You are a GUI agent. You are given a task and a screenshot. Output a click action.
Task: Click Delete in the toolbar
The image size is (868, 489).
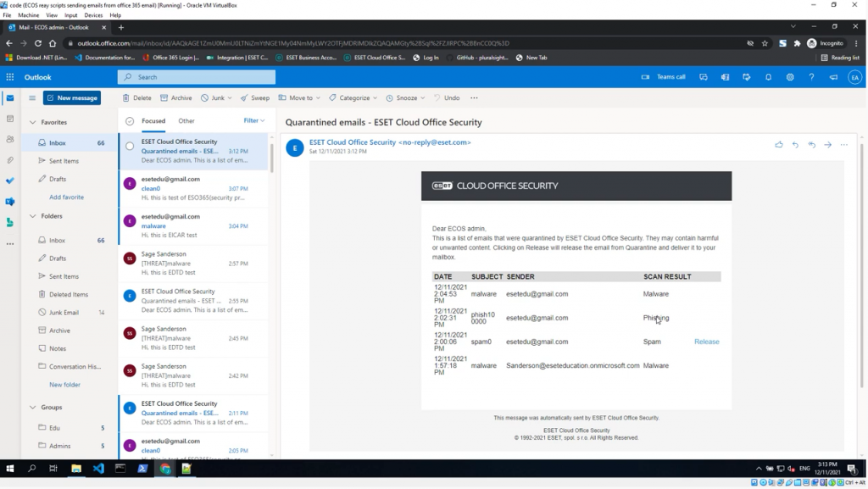(136, 98)
